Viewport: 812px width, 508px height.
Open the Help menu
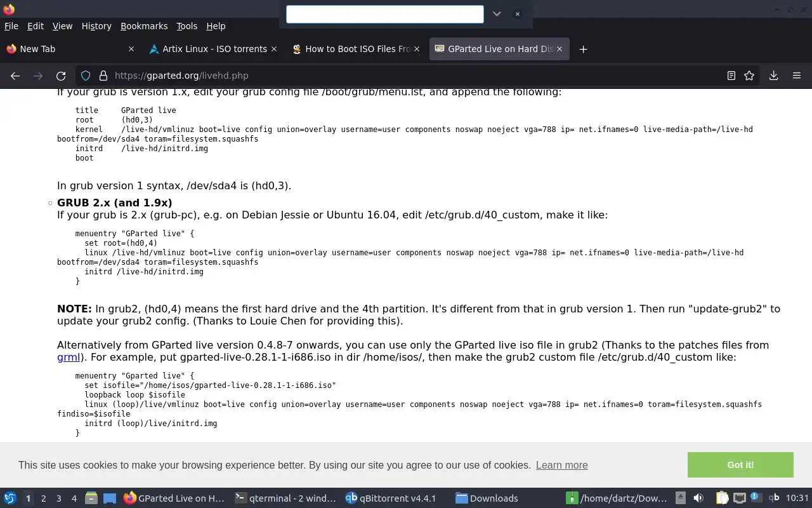tap(216, 26)
